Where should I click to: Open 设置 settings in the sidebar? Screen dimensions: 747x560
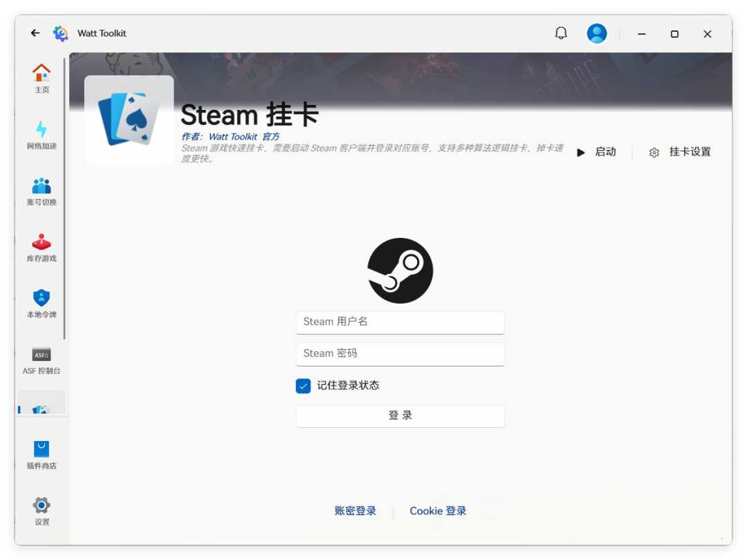[41, 512]
